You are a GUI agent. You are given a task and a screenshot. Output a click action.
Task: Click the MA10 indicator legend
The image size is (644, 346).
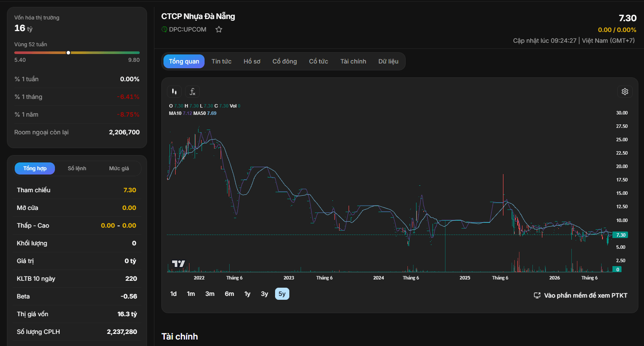coord(180,113)
